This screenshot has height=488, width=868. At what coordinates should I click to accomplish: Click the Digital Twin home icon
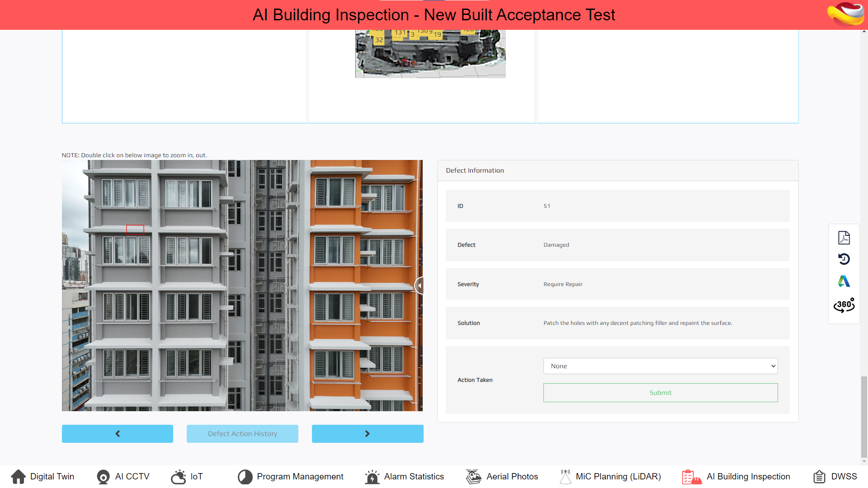pyautogui.click(x=19, y=477)
